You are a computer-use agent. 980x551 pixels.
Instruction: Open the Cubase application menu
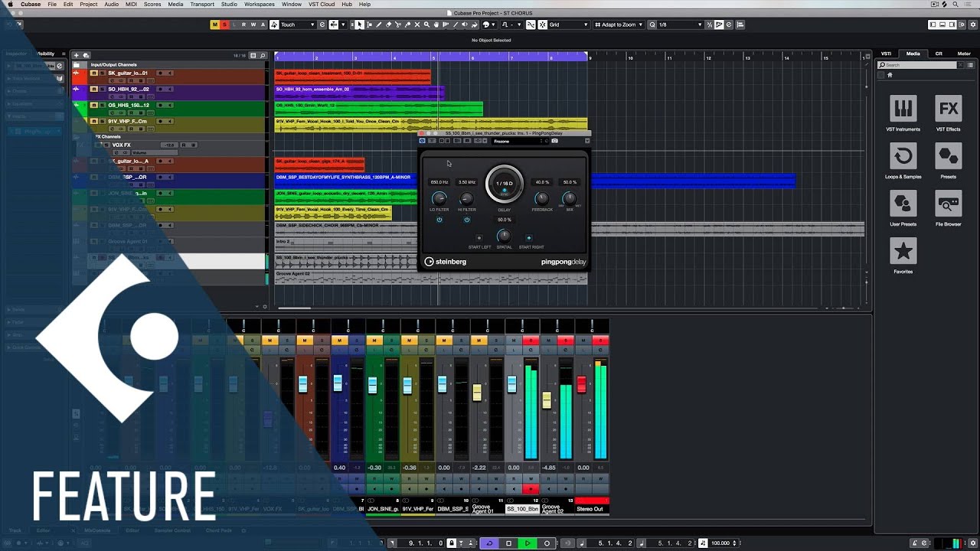(31, 4)
